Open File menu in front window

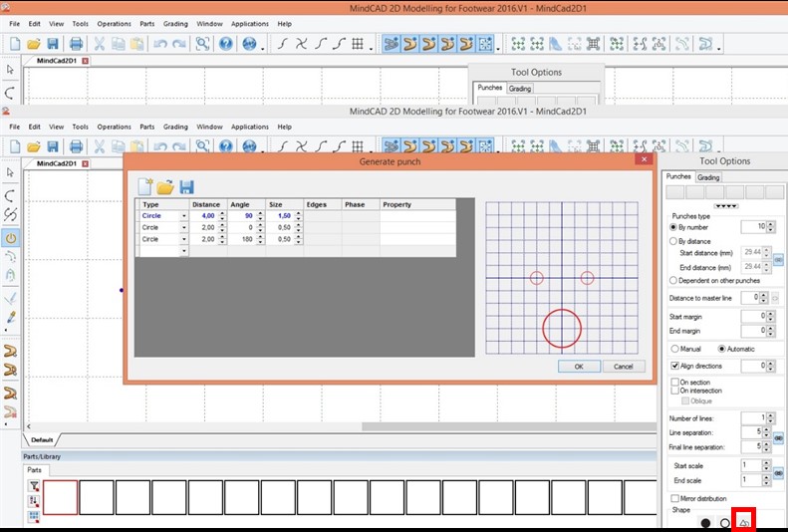pyautogui.click(x=15, y=127)
